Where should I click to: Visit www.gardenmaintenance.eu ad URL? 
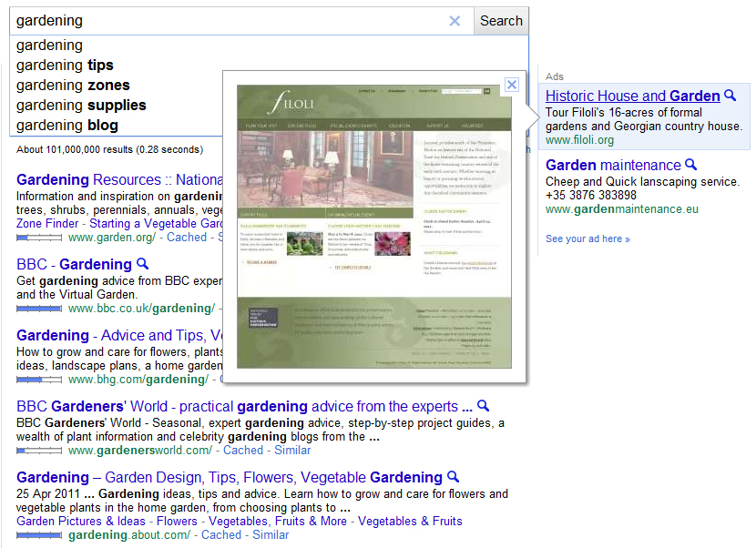point(622,209)
